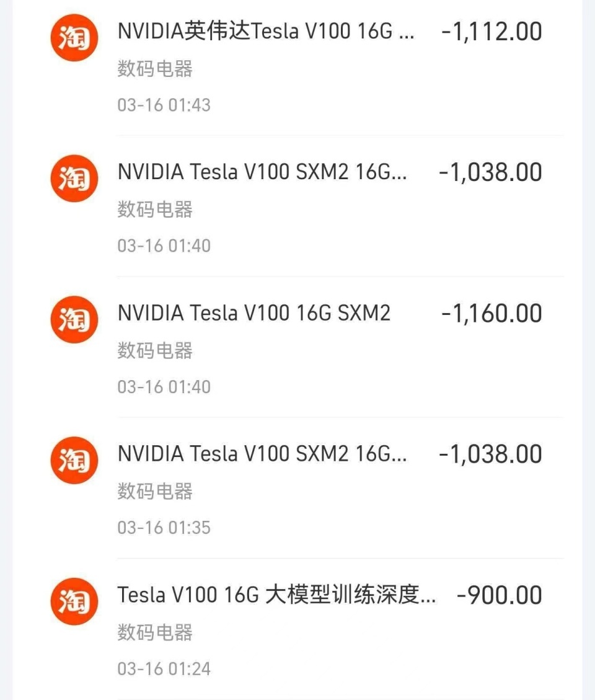This screenshot has height=700, width=595.
Task: Tap the Taobao icon for the -900.00 order
Action: (x=74, y=601)
